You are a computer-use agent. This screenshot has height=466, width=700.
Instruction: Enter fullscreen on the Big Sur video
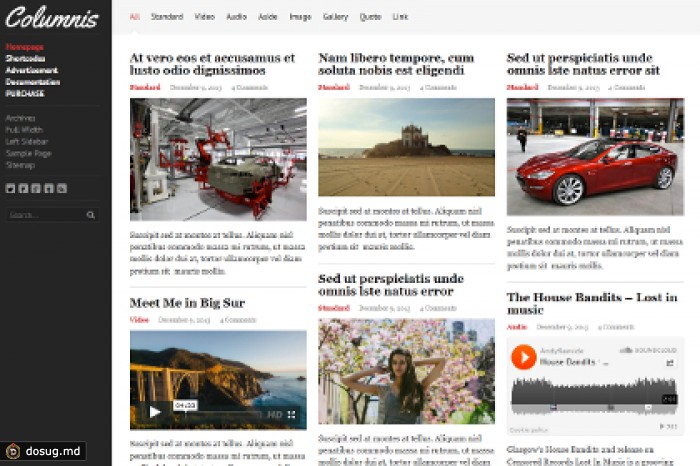pyautogui.click(x=292, y=414)
